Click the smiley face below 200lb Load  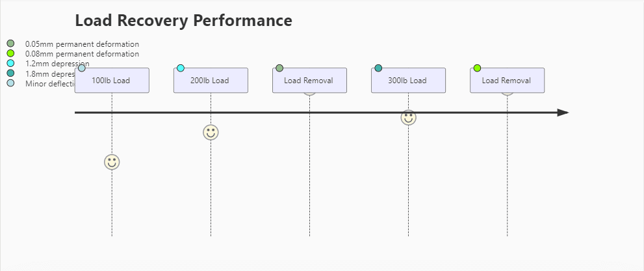tap(211, 133)
